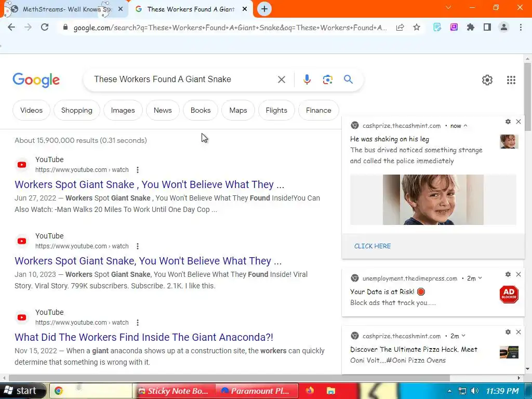Image resolution: width=532 pixels, height=399 pixels.
Task: Click the forward navigation arrow
Action: coord(28,28)
